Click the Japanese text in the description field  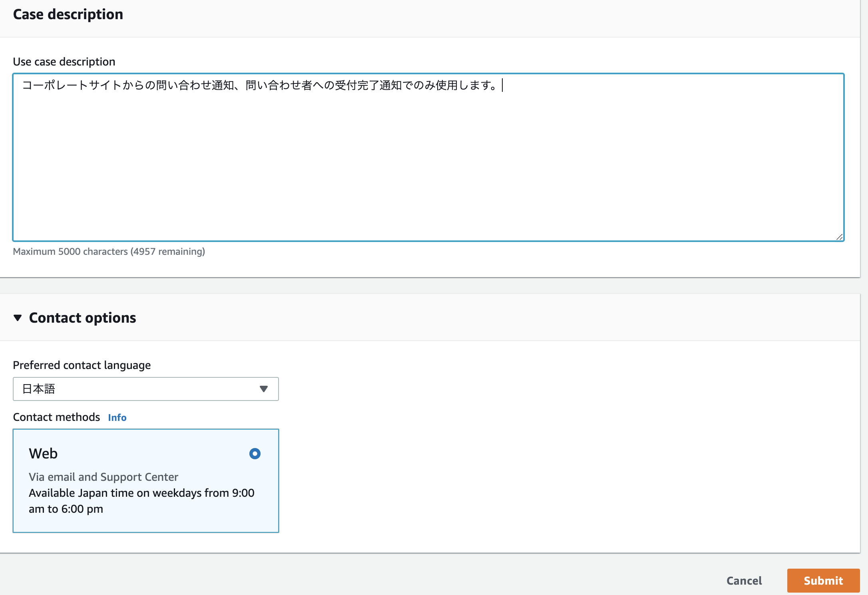pos(260,85)
